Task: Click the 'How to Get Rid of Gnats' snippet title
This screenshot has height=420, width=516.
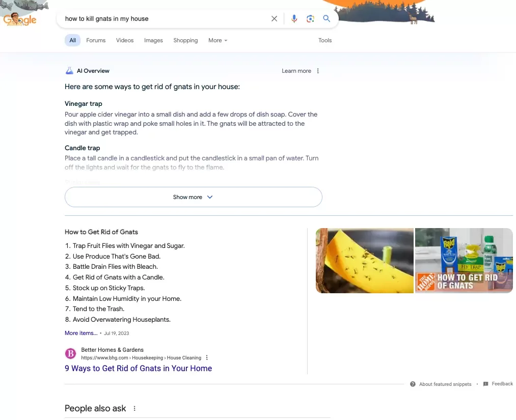Action: point(101,232)
